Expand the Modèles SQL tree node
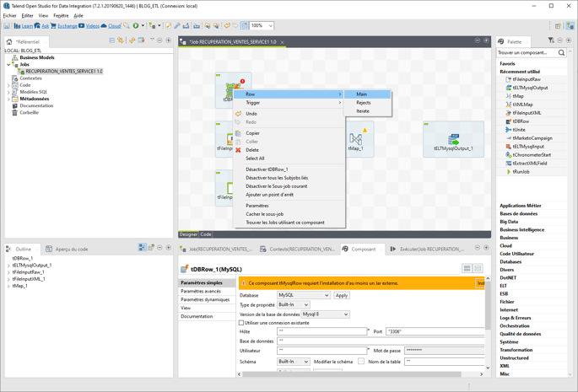 8,92
